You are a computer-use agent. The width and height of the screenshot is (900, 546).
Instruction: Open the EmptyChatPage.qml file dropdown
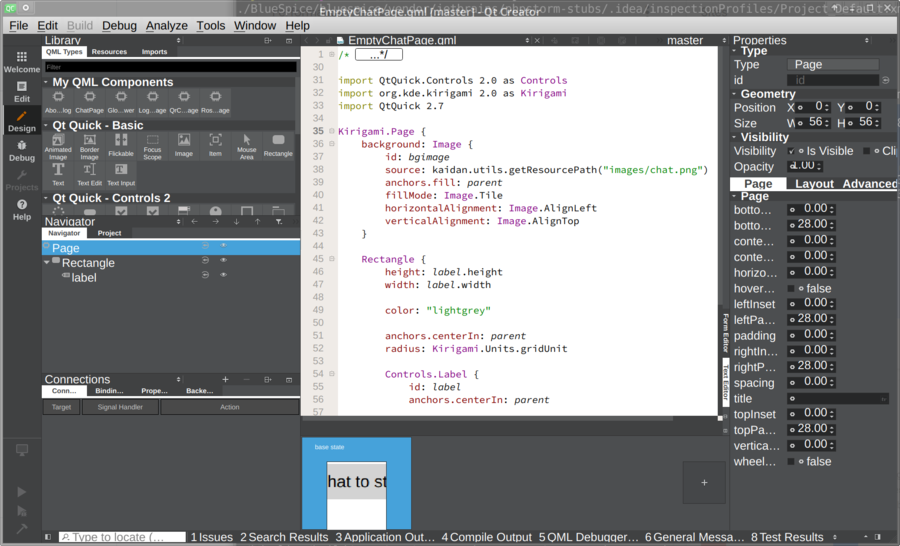point(527,41)
